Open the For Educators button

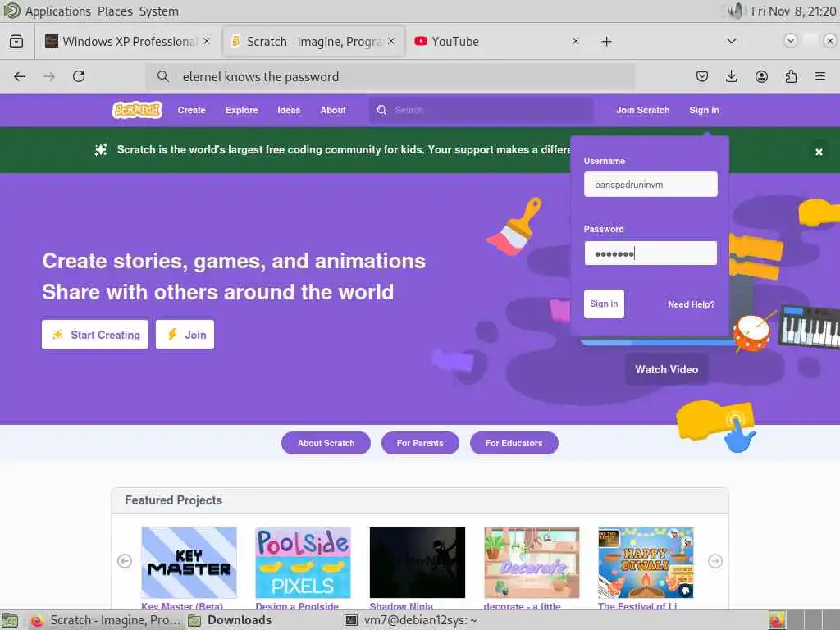(514, 443)
